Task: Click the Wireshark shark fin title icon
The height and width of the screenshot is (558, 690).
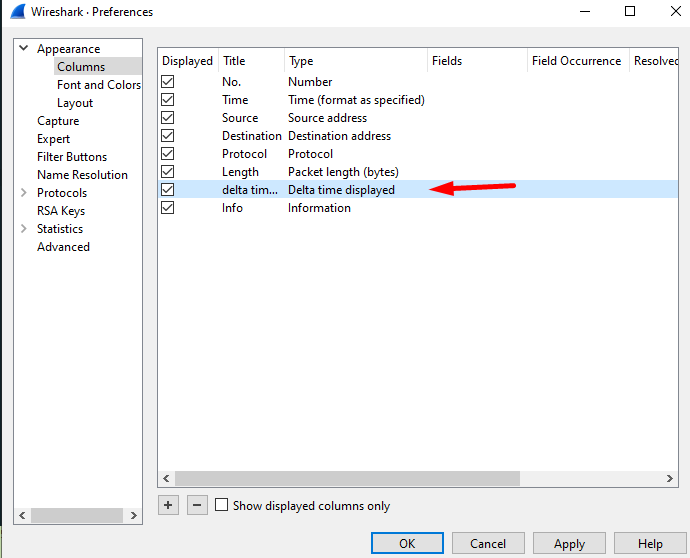Action: point(18,12)
